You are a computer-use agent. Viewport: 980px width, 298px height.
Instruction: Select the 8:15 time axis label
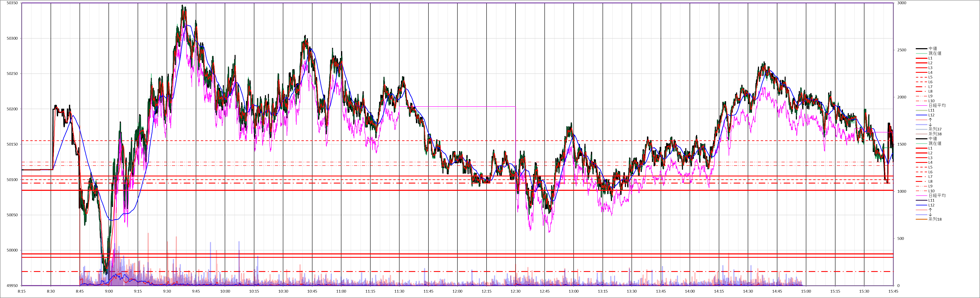pyautogui.click(x=22, y=292)
